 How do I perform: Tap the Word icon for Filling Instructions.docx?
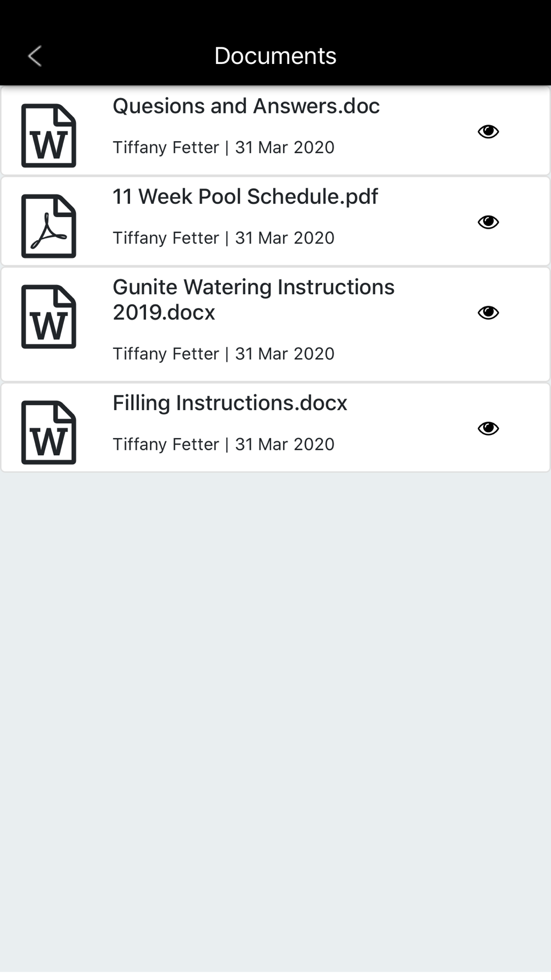pyautogui.click(x=48, y=433)
